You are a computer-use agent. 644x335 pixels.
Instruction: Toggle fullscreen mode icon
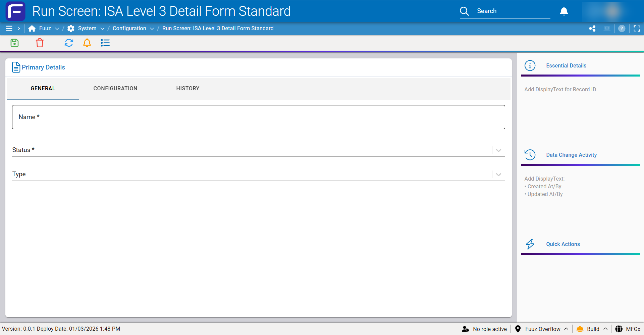[637, 29]
